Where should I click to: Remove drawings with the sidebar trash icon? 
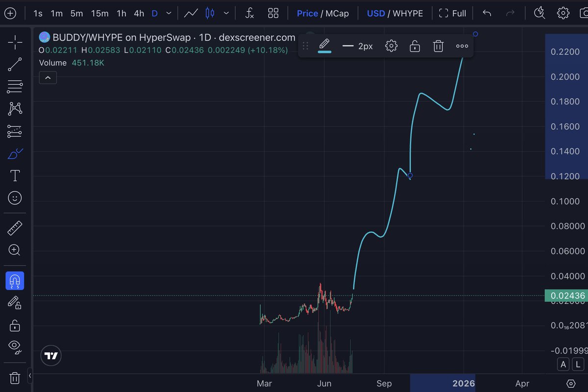tap(15, 378)
